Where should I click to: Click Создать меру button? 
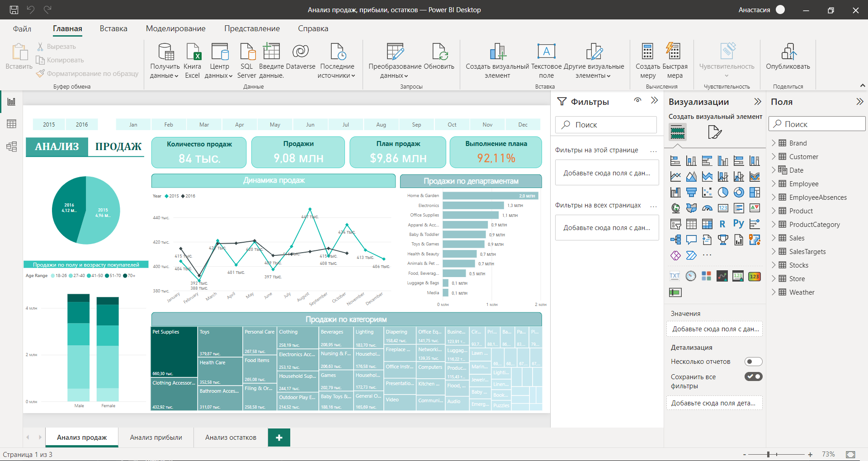647,61
